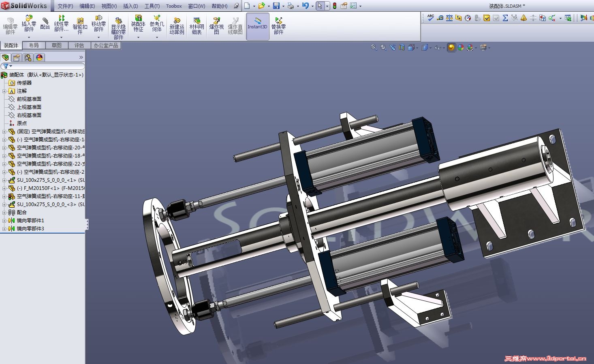Viewport: 594px width, 364px height.
Task: Expand the 注解 (Annotations) tree node
Action: coord(4,91)
